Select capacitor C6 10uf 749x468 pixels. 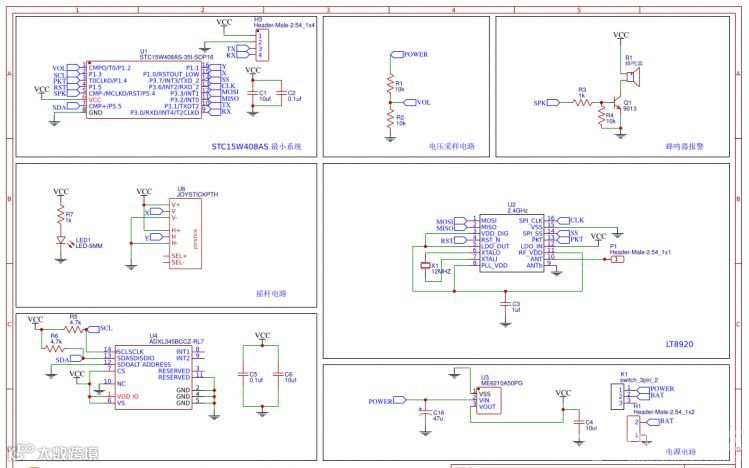pos(278,375)
